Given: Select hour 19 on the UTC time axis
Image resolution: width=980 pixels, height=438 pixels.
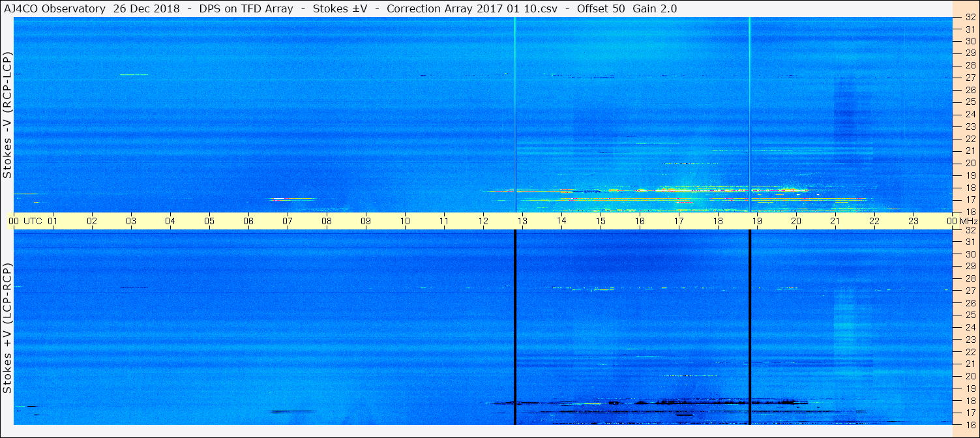Looking at the screenshot, I should (757, 221).
